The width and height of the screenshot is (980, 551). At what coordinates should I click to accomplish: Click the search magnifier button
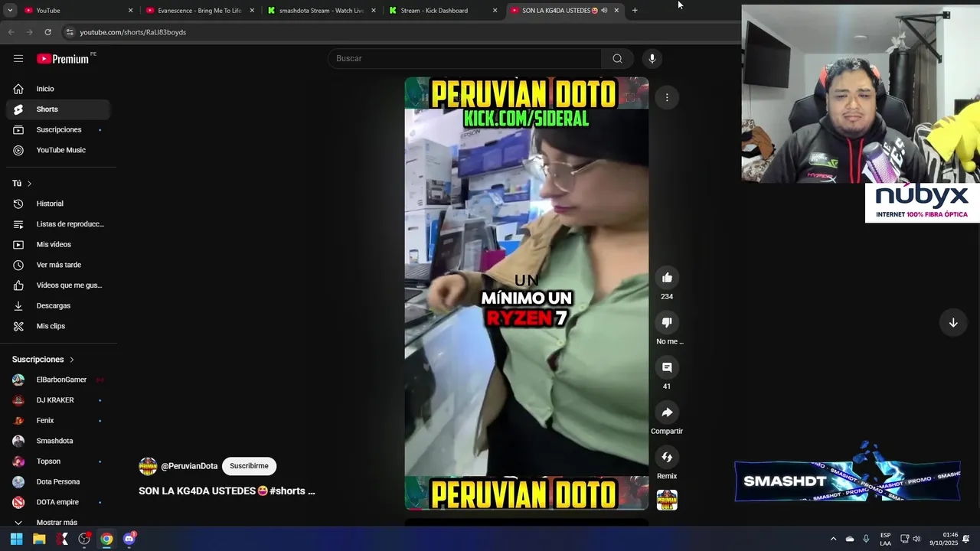point(617,59)
